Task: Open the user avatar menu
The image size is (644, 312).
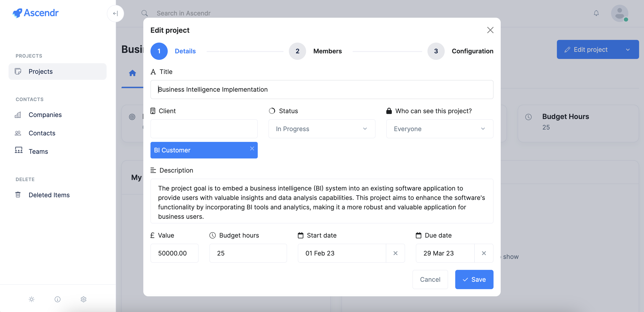Action: click(x=620, y=13)
